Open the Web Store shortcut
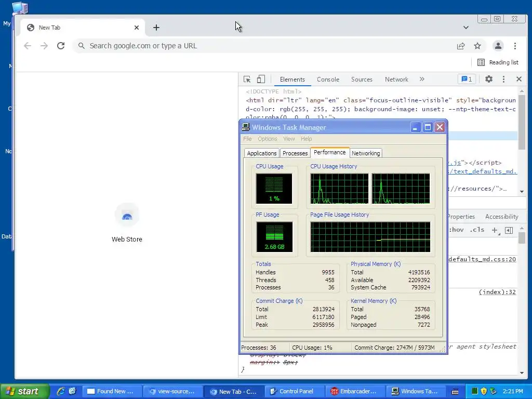The image size is (532, 399). (127, 222)
